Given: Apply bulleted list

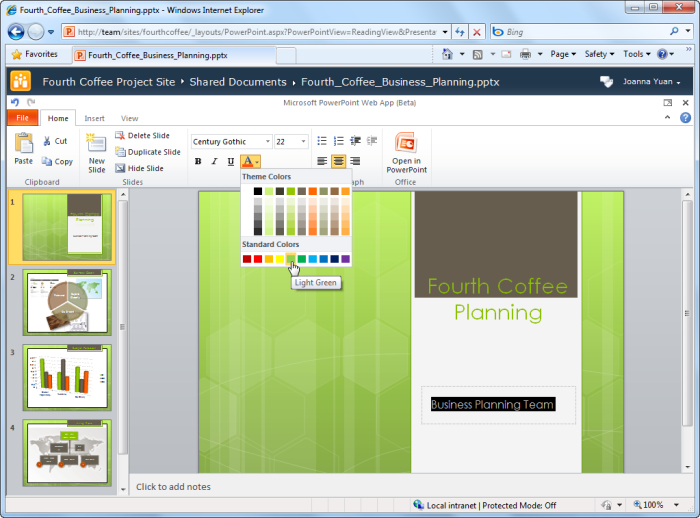Looking at the screenshot, I should [x=322, y=141].
